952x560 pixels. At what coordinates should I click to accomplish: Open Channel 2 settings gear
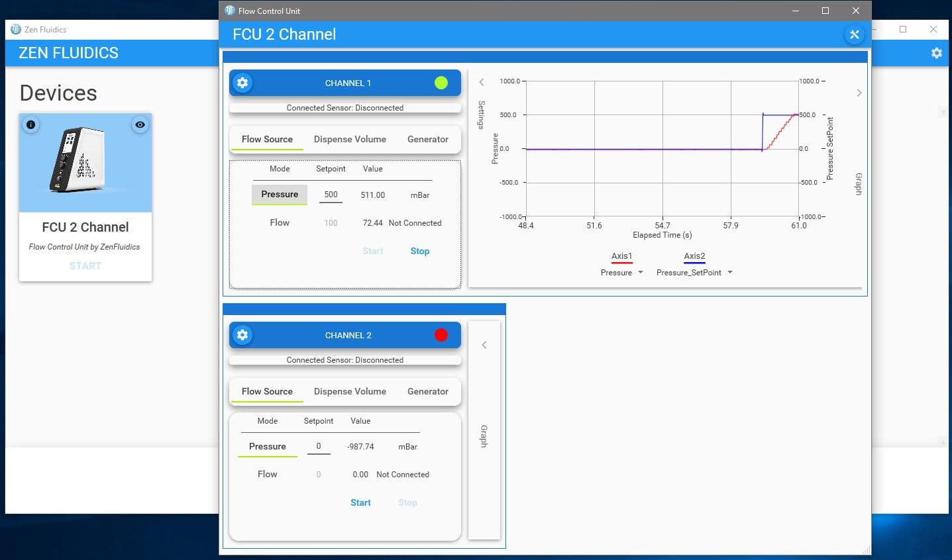[x=242, y=335]
